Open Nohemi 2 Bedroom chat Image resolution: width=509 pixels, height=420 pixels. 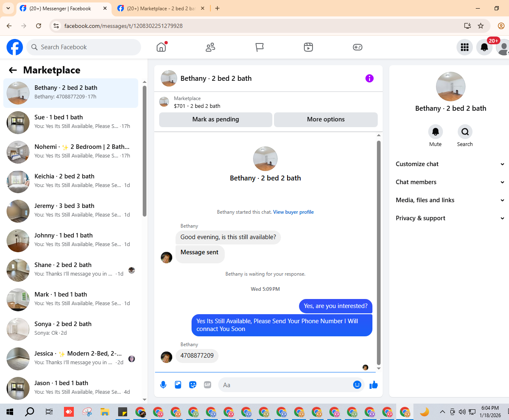pyautogui.click(x=71, y=152)
